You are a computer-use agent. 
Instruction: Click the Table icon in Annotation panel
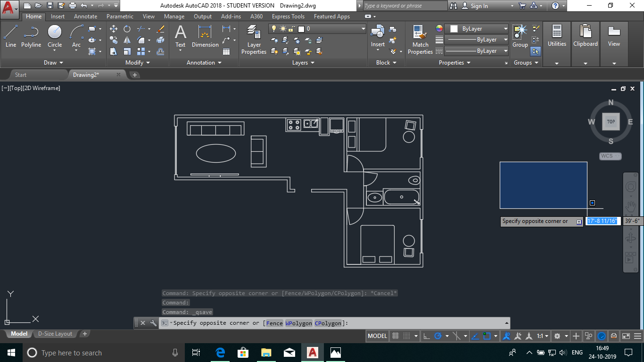(226, 51)
